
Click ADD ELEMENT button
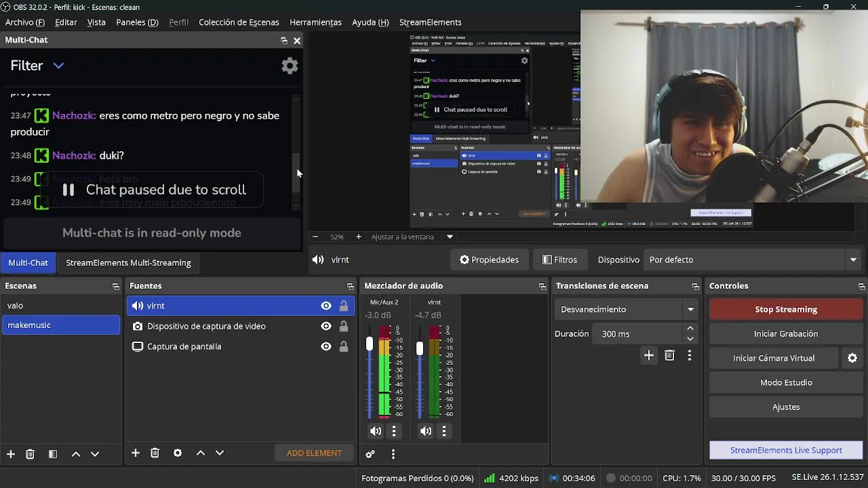(x=314, y=453)
